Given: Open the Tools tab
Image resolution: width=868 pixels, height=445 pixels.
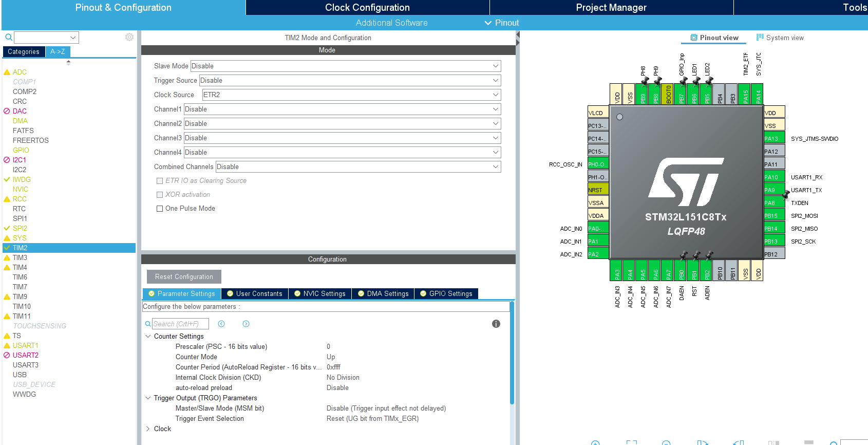Looking at the screenshot, I should (x=855, y=7).
